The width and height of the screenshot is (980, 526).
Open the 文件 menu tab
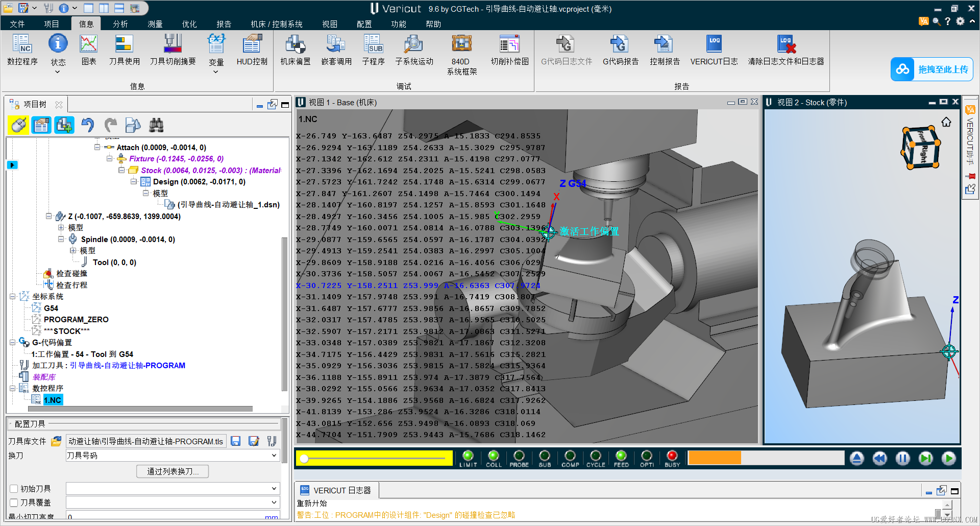(x=17, y=24)
